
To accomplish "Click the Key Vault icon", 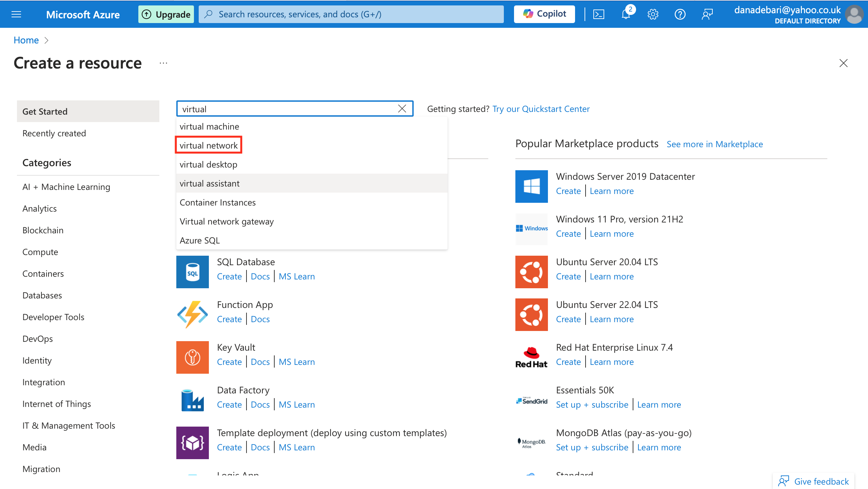I will coord(192,357).
